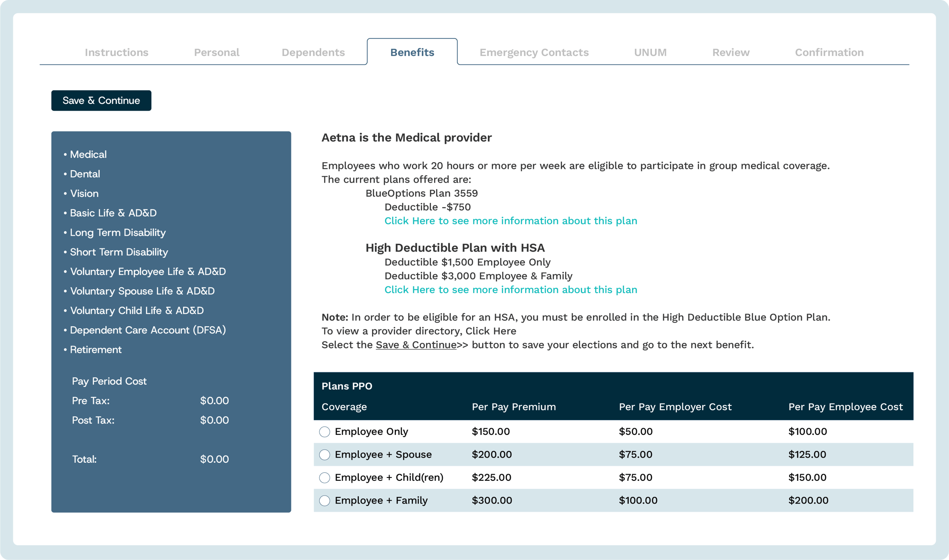Click the $100.00 employer cost for Employee + Family
Image resolution: width=949 pixels, height=560 pixels.
click(638, 500)
